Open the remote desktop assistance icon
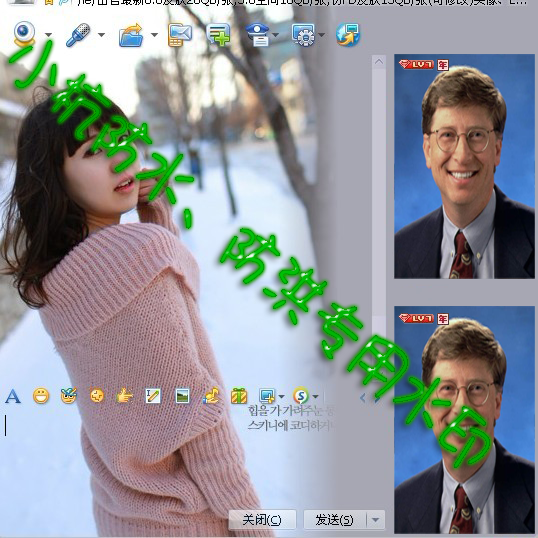This screenshot has width=538, height=538. coord(303,34)
